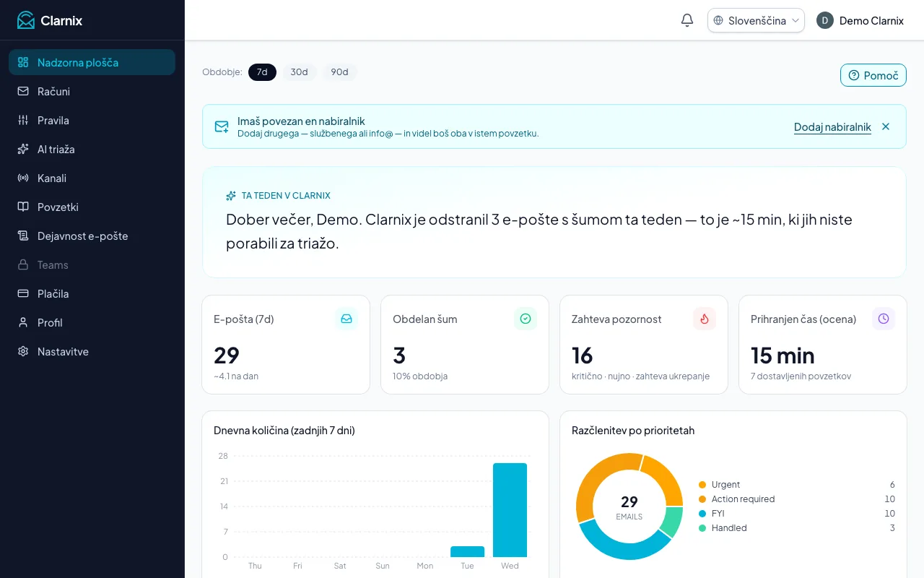Open the Kanali page

pos(92,178)
